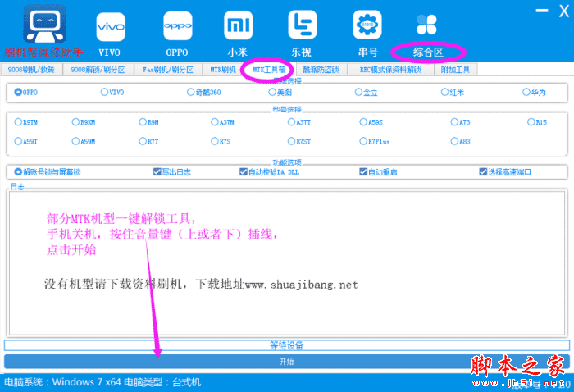Switch to the MTK刷机 tab
Viewport: 574px width, 392px height.
[x=222, y=70]
